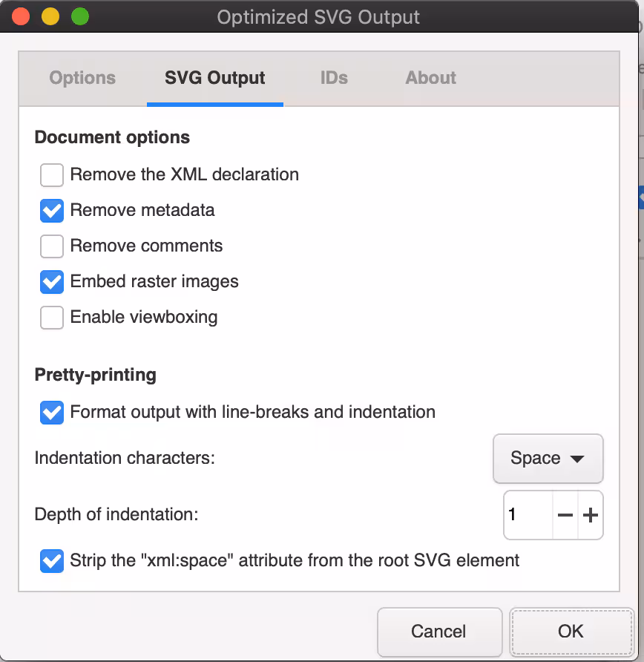644x662 pixels.
Task: Switch to the Options tab
Action: pyautogui.click(x=82, y=78)
